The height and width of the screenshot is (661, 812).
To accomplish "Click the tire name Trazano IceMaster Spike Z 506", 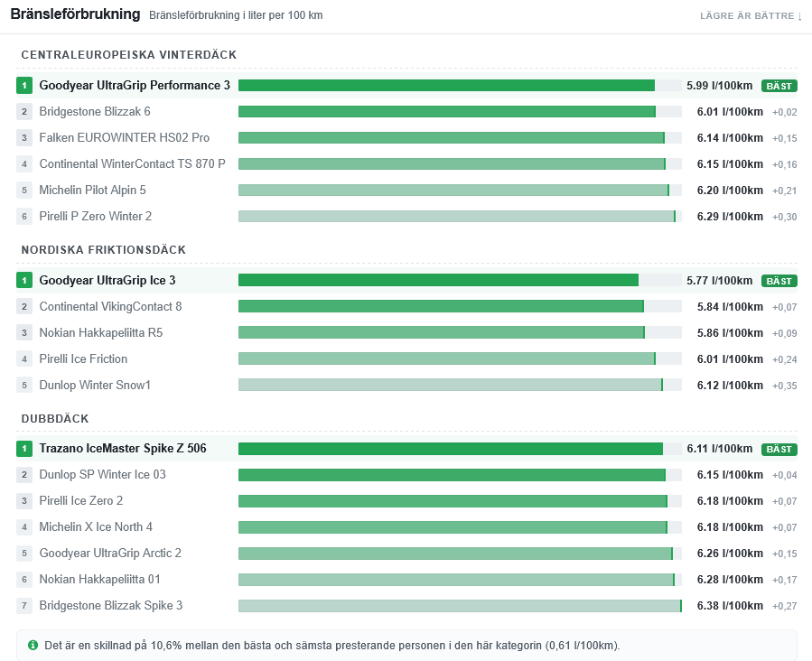I will tap(123, 448).
